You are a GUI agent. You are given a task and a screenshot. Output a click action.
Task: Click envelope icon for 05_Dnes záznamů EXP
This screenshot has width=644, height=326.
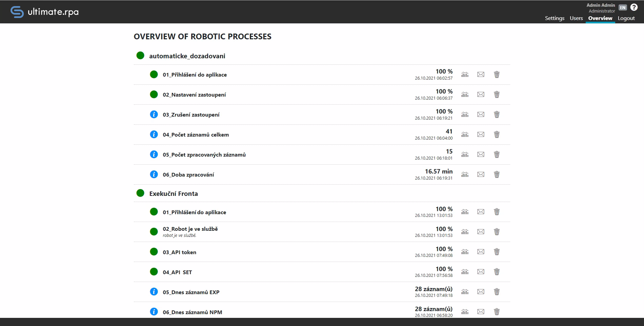point(481,292)
